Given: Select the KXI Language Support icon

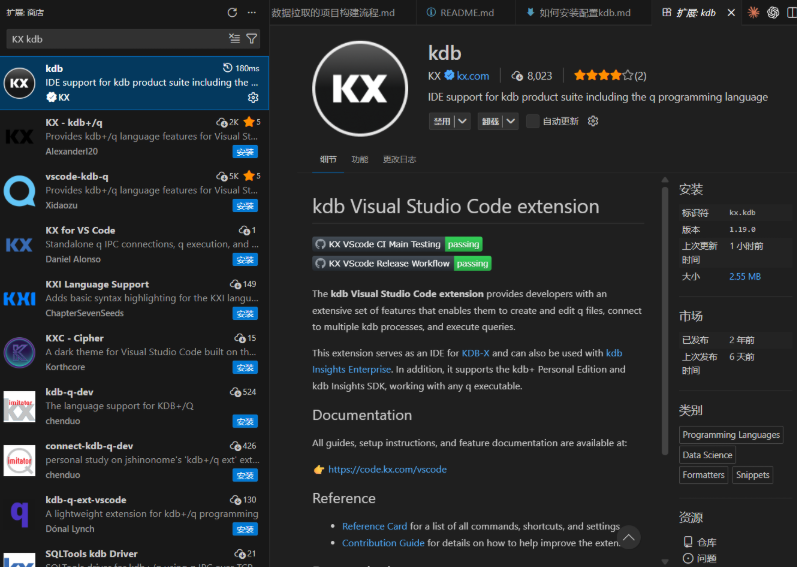Looking at the screenshot, I should [x=19, y=299].
